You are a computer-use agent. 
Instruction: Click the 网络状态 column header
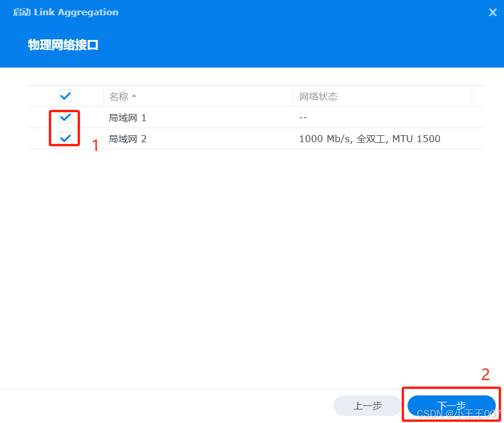click(382, 96)
